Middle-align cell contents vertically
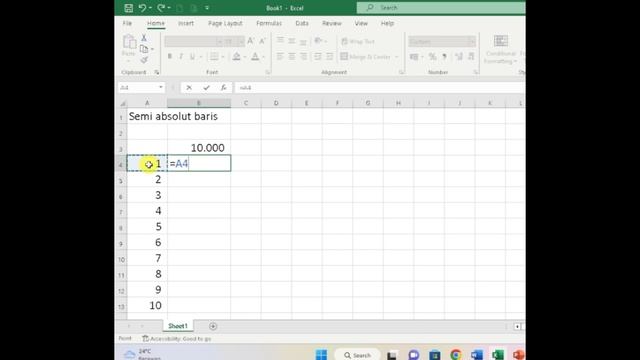 tap(292, 41)
